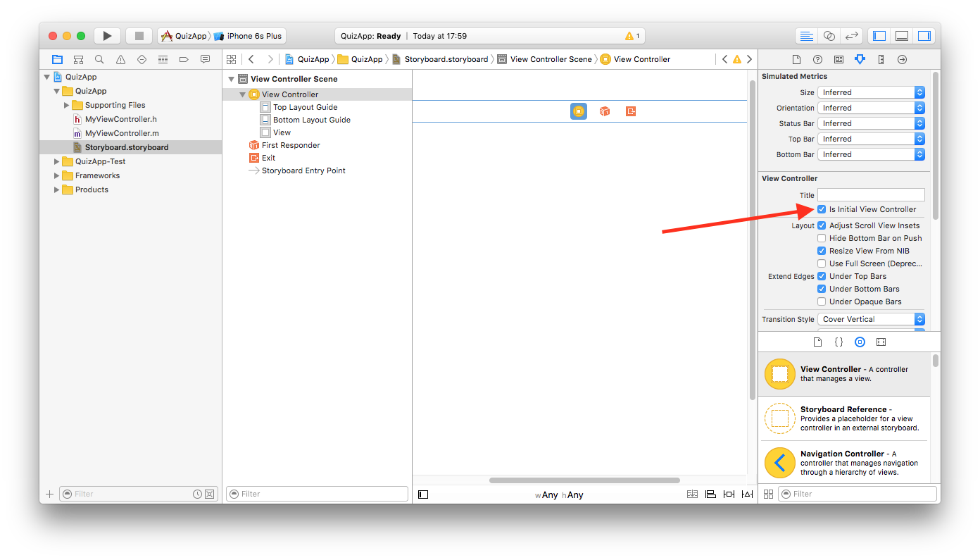Show the Size inspector
The width and height of the screenshot is (980, 560).
coord(881,59)
